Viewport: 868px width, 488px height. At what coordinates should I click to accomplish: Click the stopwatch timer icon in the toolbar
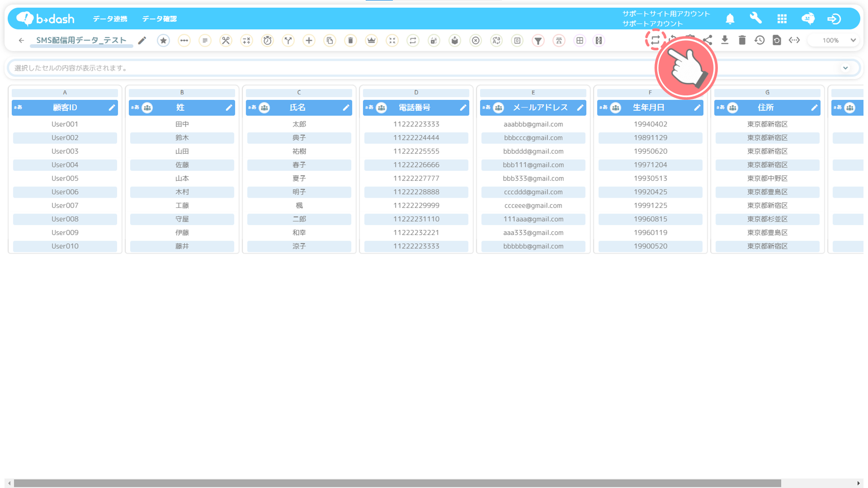(267, 40)
